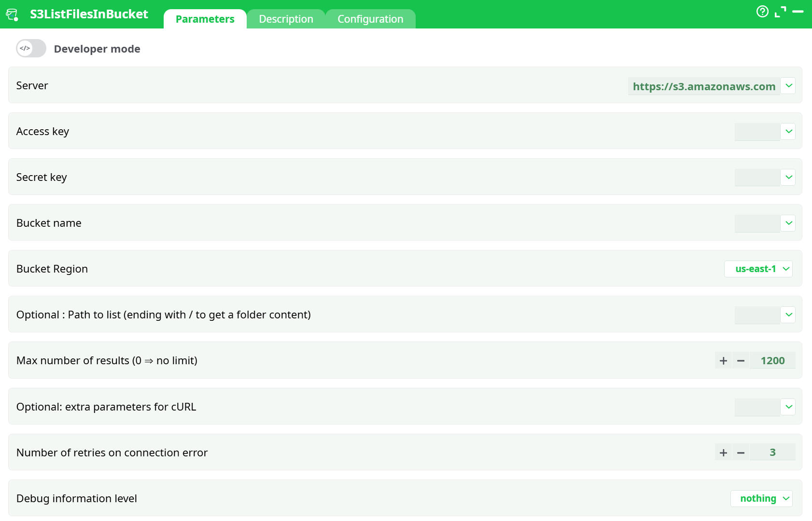812x521 pixels.
Task: Expand the Access key dropdown
Action: click(x=788, y=131)
